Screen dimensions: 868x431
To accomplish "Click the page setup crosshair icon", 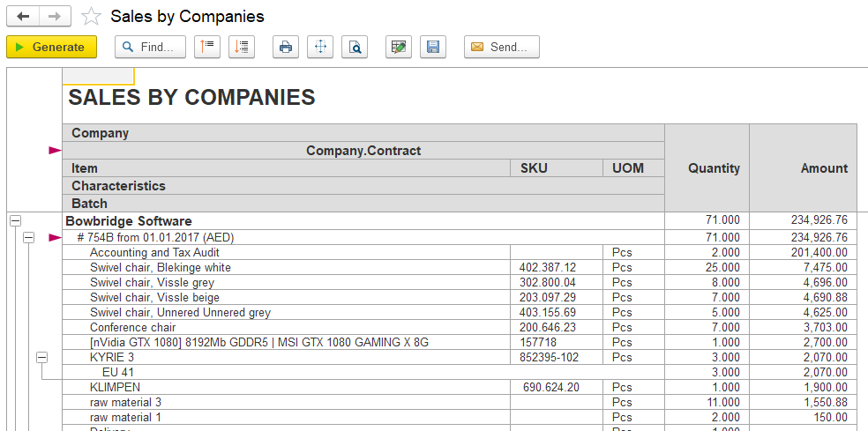I will [320, 47].
